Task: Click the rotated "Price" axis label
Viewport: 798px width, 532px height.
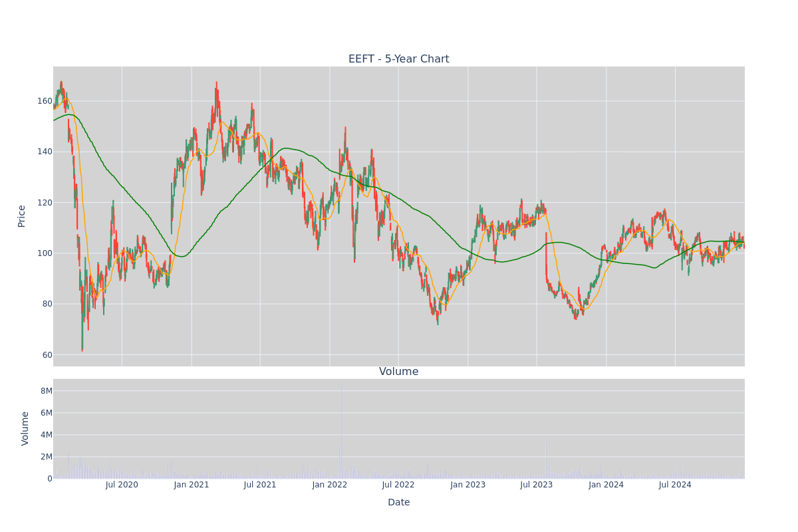Action: pyautogui.click(x=22, y=216)
